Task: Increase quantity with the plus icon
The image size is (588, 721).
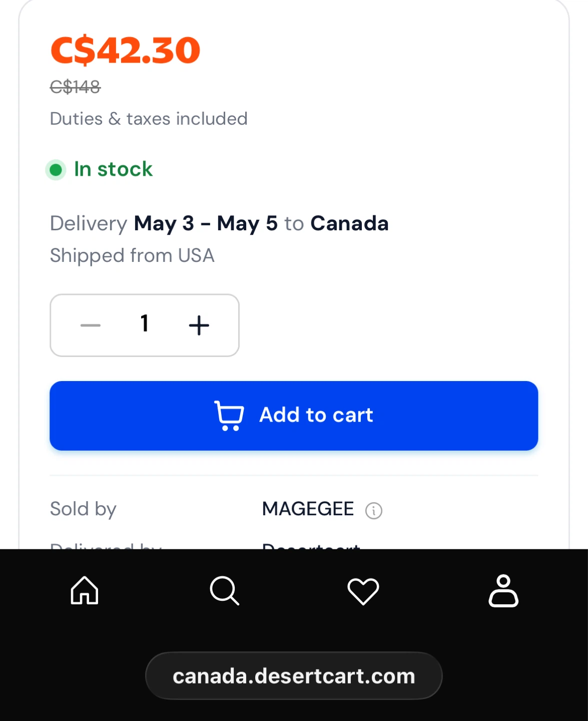Action: tap(199, 325)
